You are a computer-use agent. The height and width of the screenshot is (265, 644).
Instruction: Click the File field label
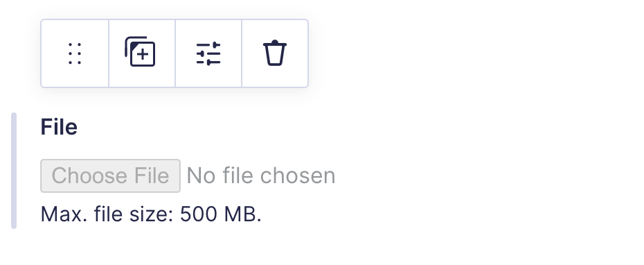[x=59, y=127]
